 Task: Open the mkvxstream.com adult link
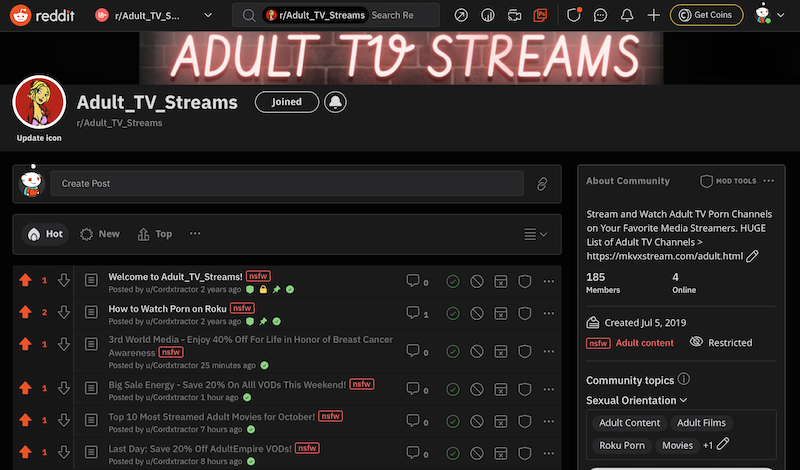point(664,256)
